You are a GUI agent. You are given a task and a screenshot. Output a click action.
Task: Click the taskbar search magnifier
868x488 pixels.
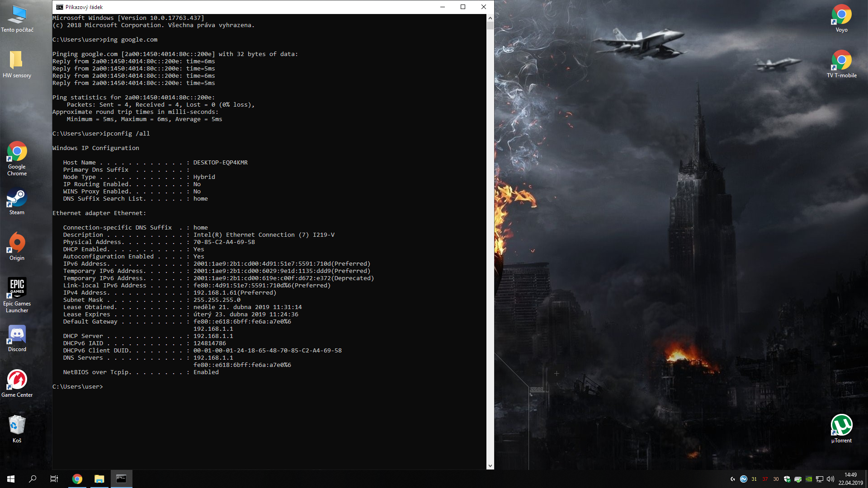click(33, 479)
